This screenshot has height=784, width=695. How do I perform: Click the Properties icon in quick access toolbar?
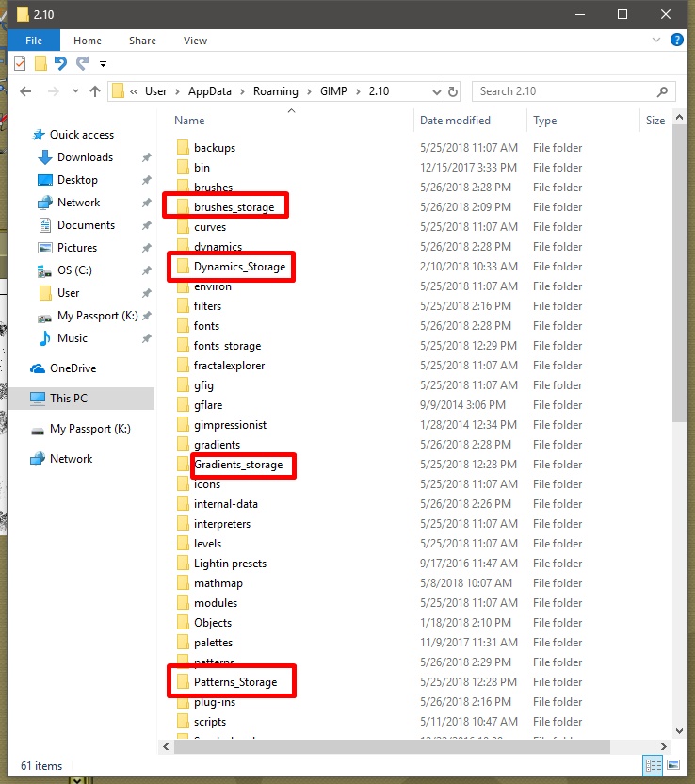coord(20,63)
